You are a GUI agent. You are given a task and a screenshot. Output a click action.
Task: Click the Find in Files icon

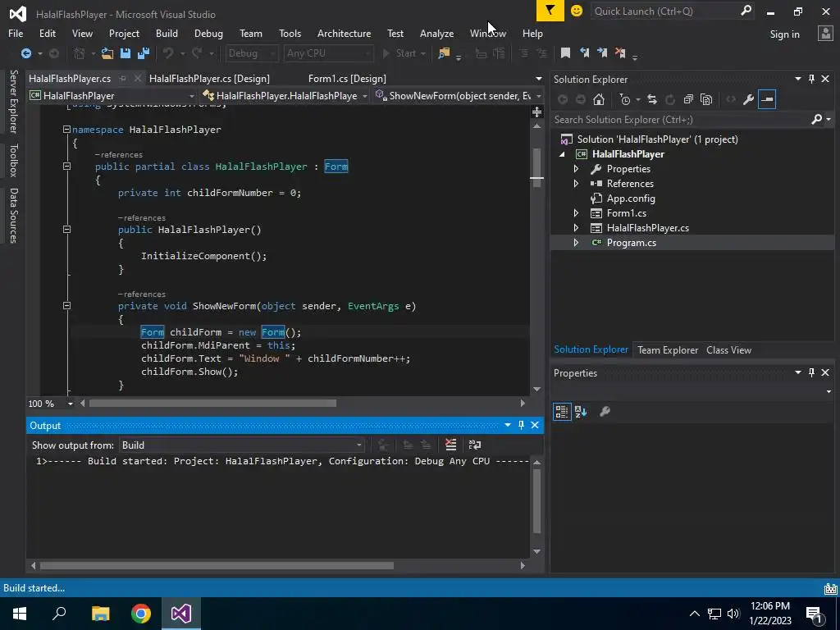444,53
